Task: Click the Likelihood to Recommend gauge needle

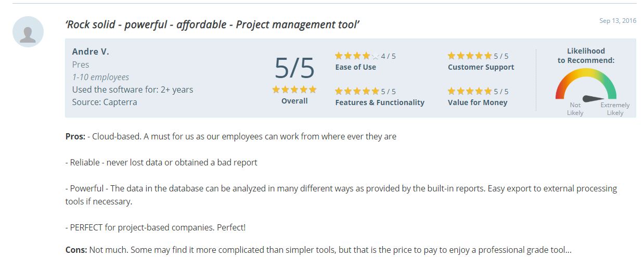Action: [594, 98]
